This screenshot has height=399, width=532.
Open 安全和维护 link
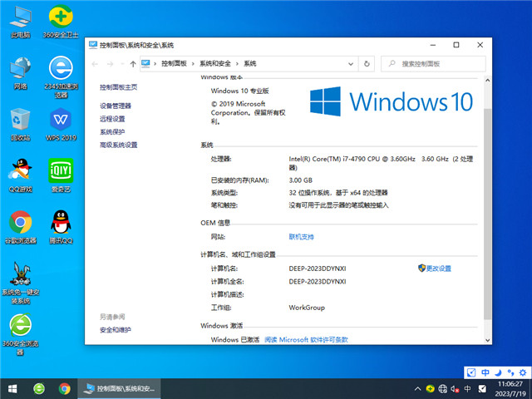tap(116, 330)
